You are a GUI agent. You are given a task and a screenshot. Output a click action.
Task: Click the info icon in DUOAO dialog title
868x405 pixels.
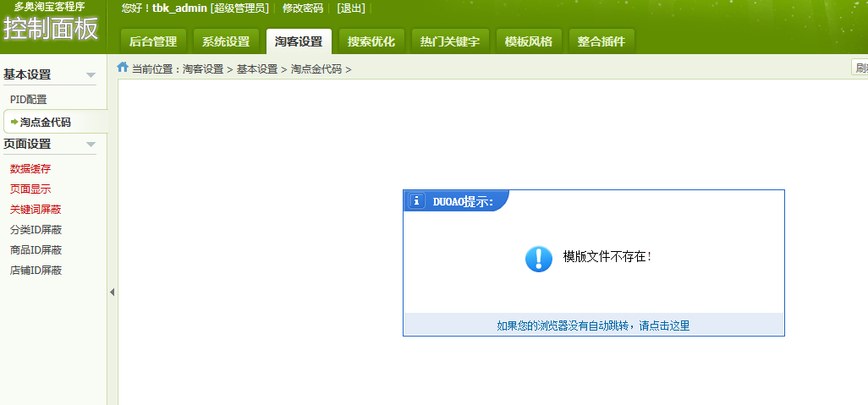point(416,201)
